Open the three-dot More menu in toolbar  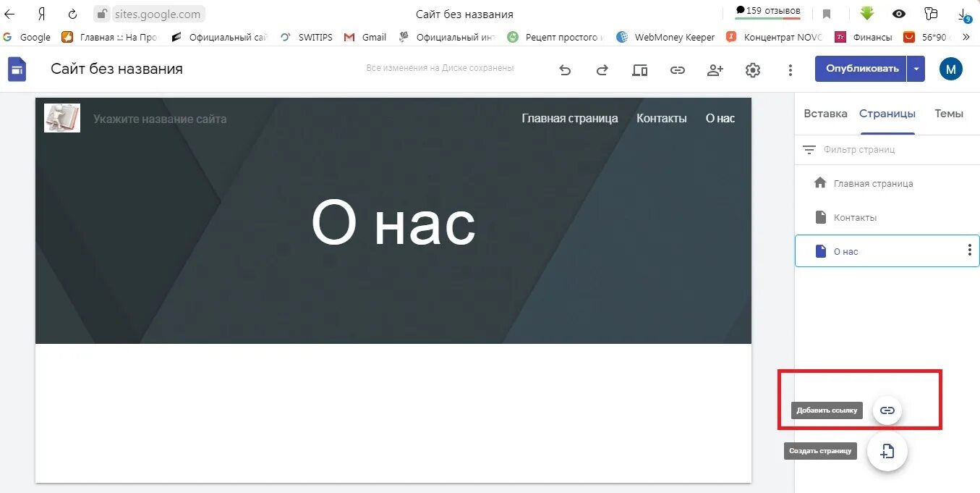tap(791, 69)
